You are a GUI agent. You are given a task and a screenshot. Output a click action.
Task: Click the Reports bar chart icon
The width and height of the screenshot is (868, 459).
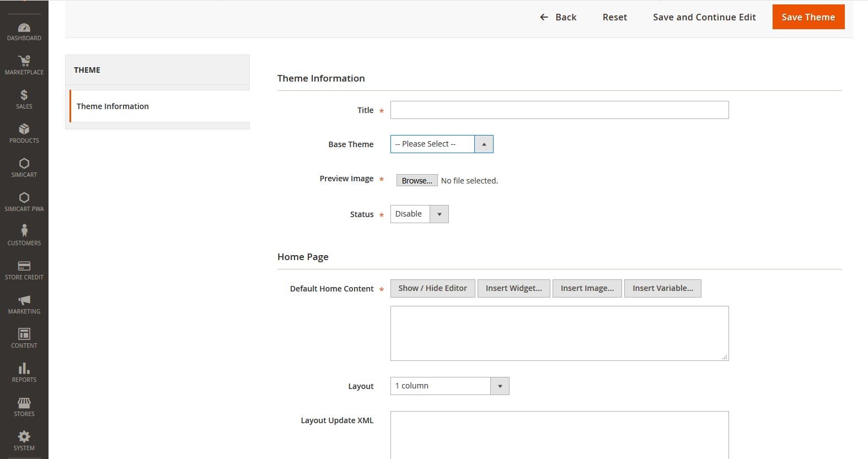point(24,369)
